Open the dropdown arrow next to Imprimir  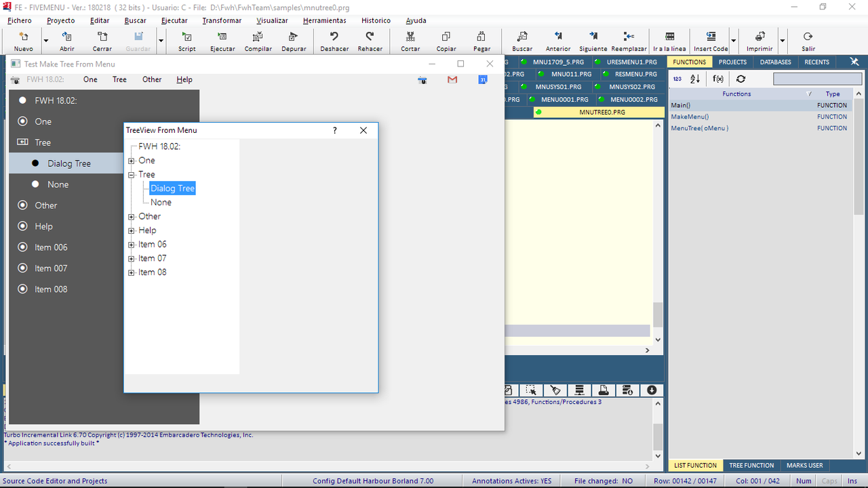pos(783,41)
